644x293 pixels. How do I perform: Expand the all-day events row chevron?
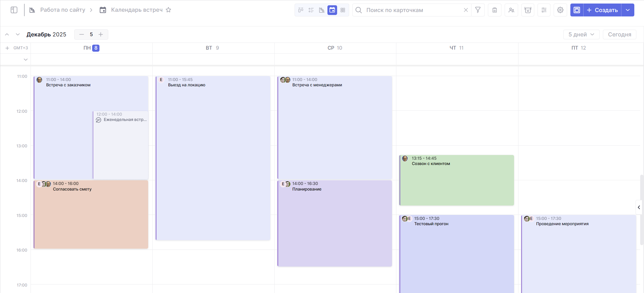tap(26, 60)
